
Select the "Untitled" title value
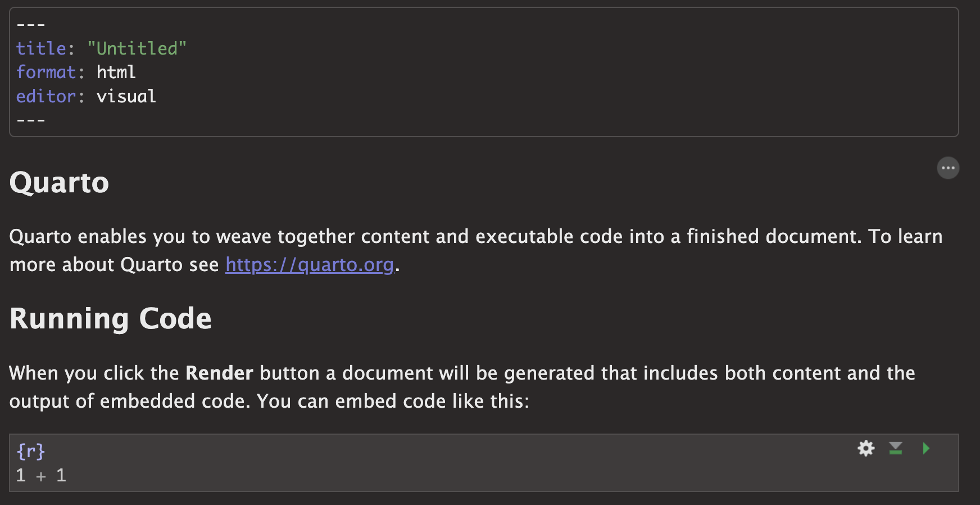tap(137, 48)
